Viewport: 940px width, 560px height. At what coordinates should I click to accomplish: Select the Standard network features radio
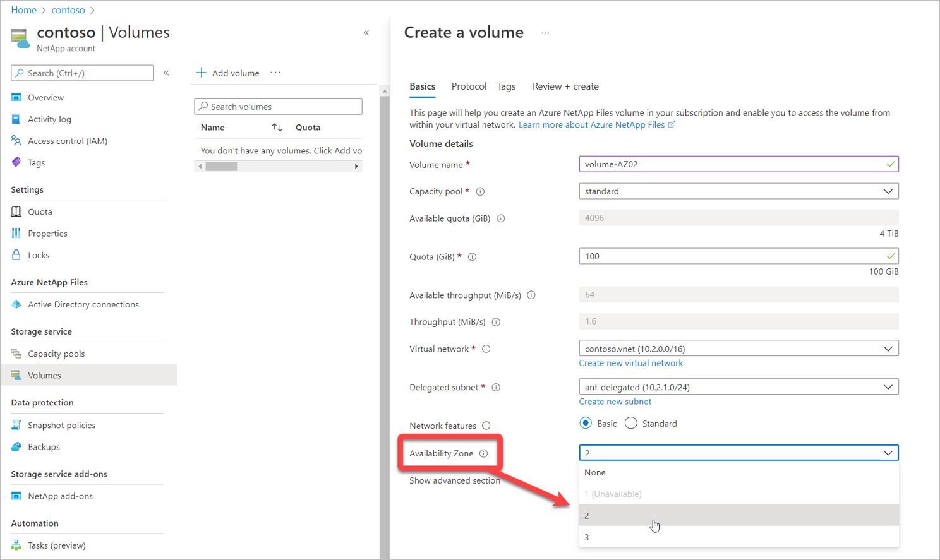point(630,423)
